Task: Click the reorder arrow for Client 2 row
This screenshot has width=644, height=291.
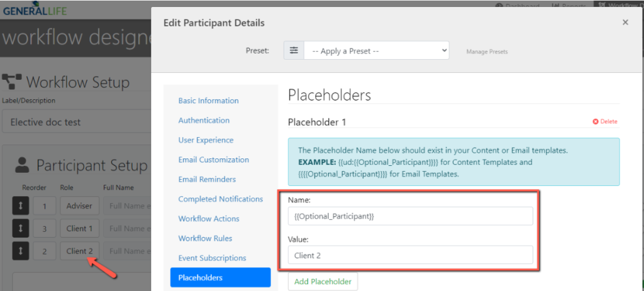Action: [x=20, y=251]
